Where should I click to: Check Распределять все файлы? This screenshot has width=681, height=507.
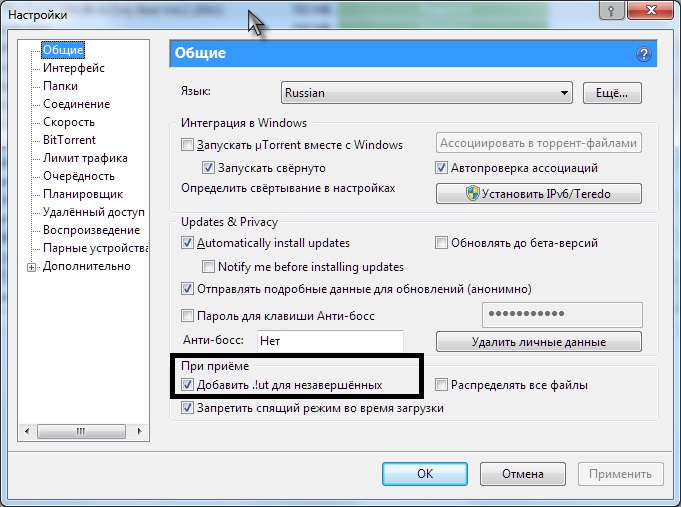441,384
